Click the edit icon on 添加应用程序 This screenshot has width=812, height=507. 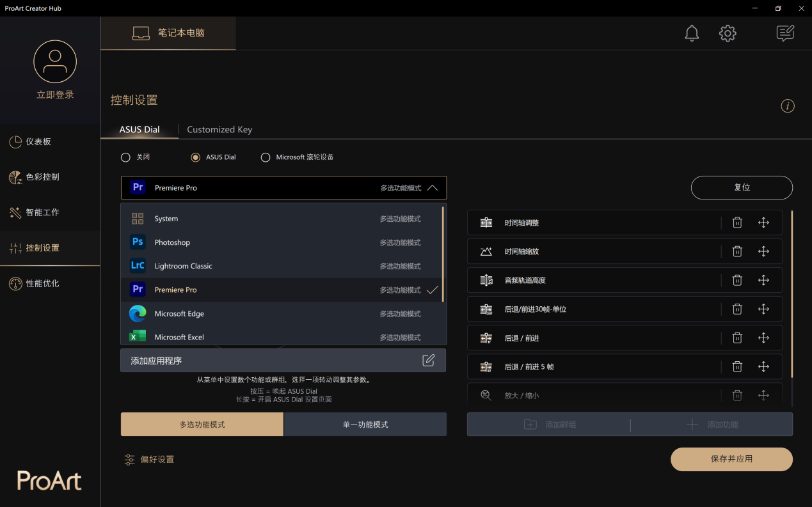[x=428, y=361]
